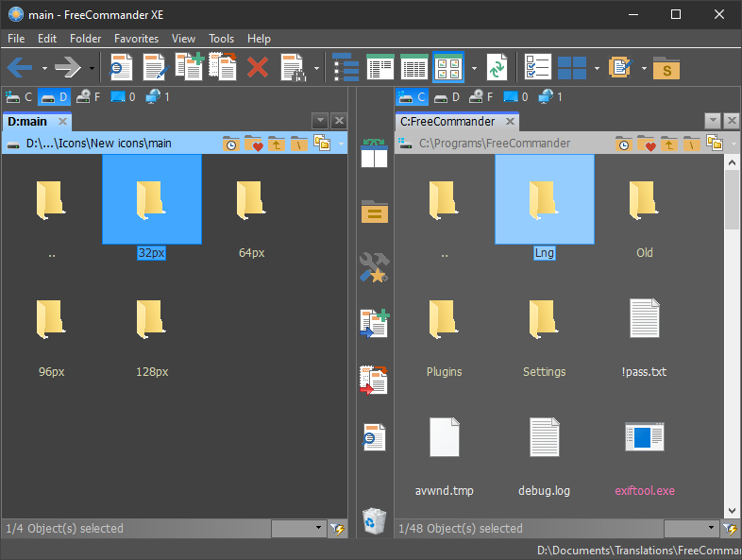
Task: Expand the attributes icon dropdown arrow
Action: [316, 68]
